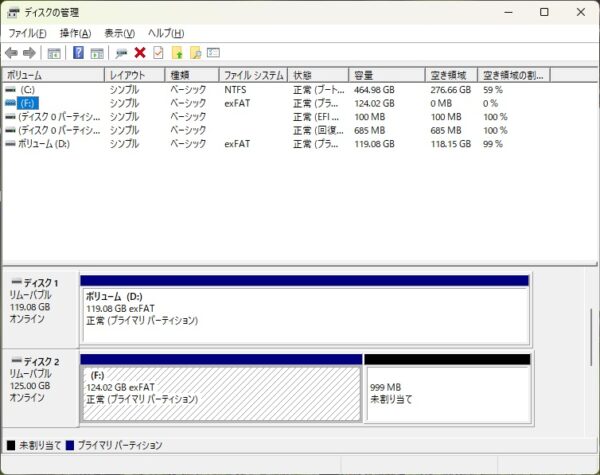Select the (C:) volume drive icon
Viewport: 600px width, 475px height.
click(x=11, y=90)
